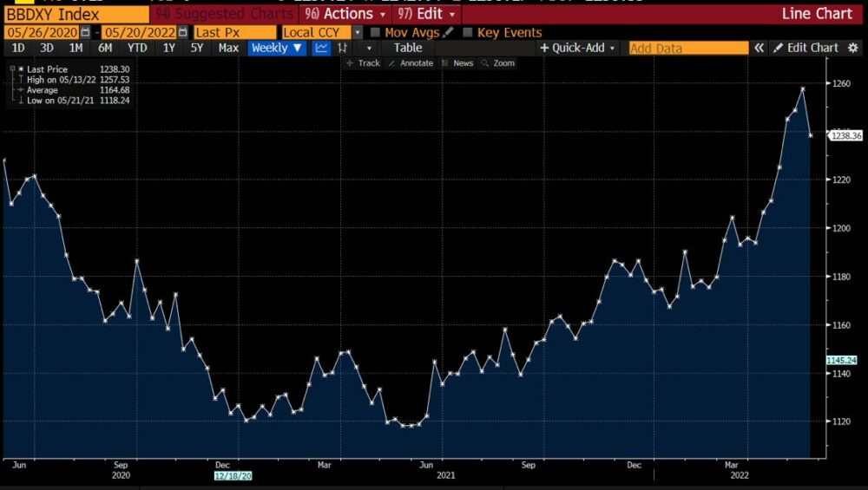868x490 pixels.
Task: Open the Weekly periodicity dropdown
Action: [x=277, y=48]
